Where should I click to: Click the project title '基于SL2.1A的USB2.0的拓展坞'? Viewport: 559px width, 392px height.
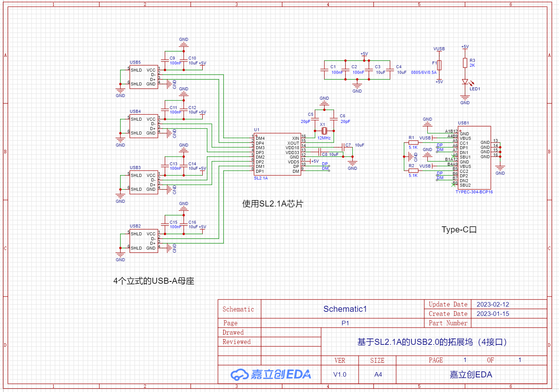pyautogui.click(x=432, y=342)
